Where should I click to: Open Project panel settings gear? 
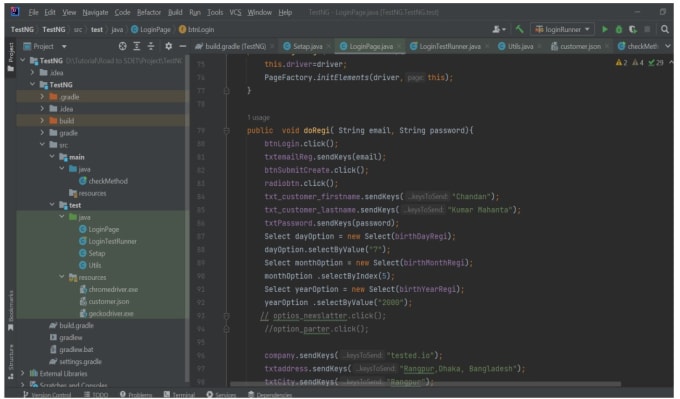pyautogui.click(x=168, y=46)
